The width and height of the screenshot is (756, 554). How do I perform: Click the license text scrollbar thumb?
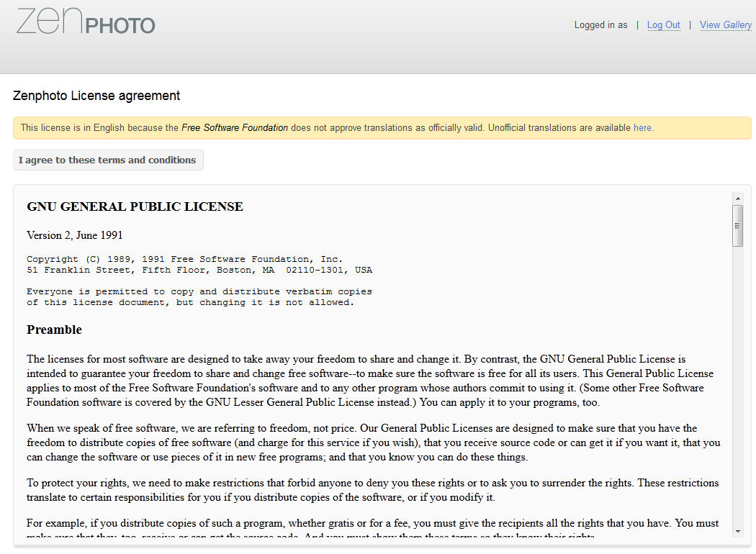tap(738, 225)
